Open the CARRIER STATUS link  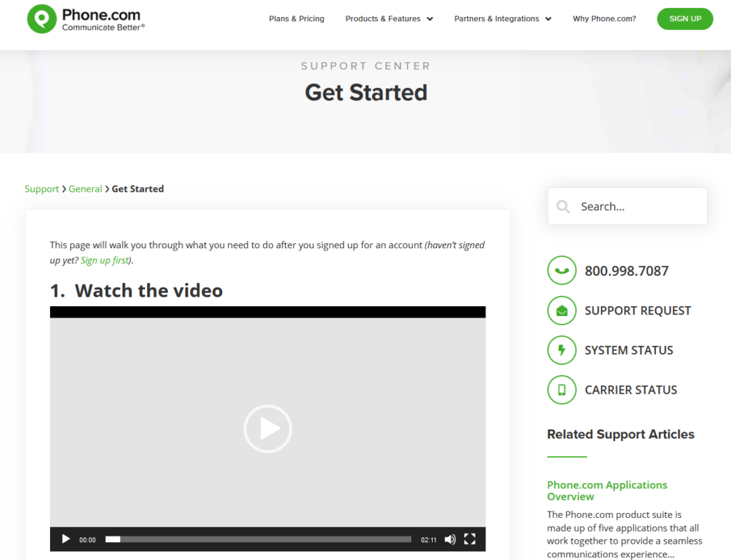631,390
